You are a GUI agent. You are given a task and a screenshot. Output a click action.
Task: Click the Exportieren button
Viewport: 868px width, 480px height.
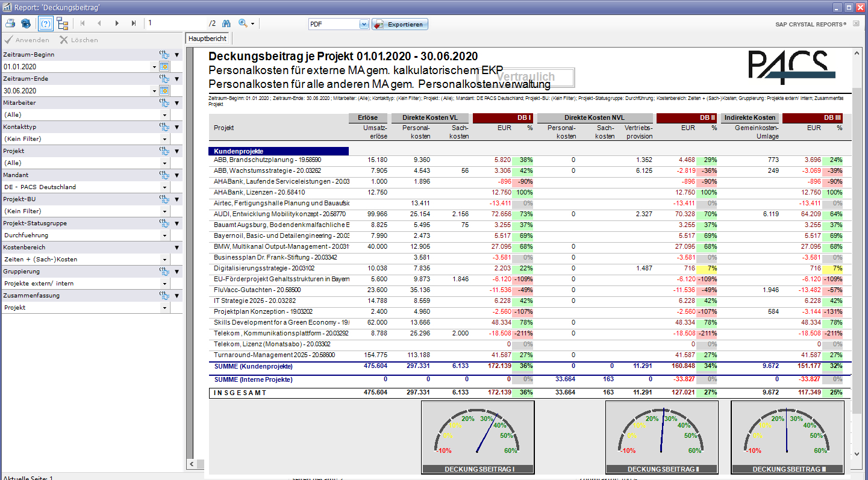coord(400,24)
